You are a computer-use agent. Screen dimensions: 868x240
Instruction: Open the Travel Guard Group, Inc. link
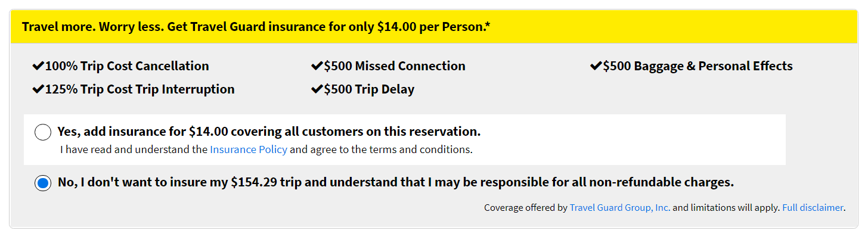pos(620,208)
